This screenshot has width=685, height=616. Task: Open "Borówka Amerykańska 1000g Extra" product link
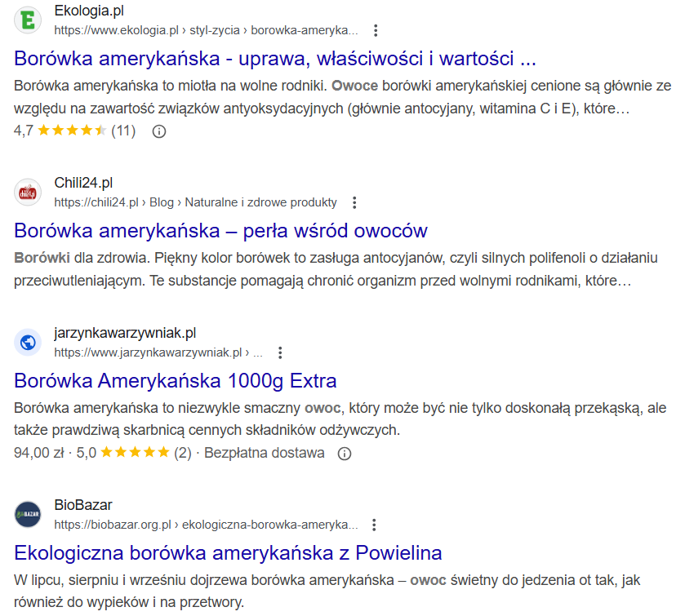(x=176, y=381)
